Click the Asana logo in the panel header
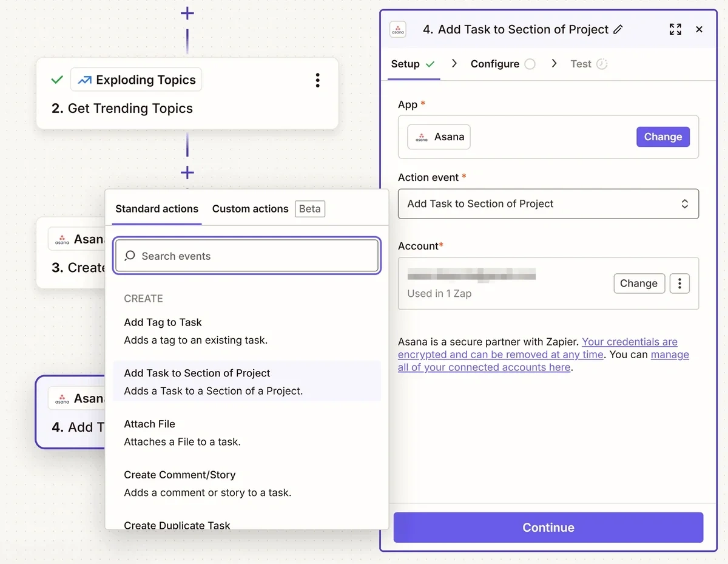Viewport: 728px width, 564px height. [398, 30]
